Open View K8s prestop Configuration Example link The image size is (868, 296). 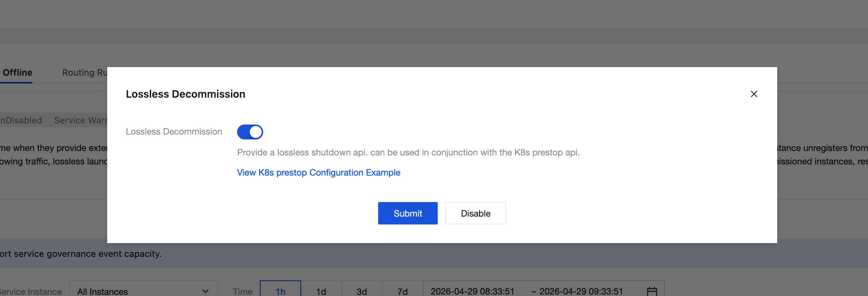(319, 173)
